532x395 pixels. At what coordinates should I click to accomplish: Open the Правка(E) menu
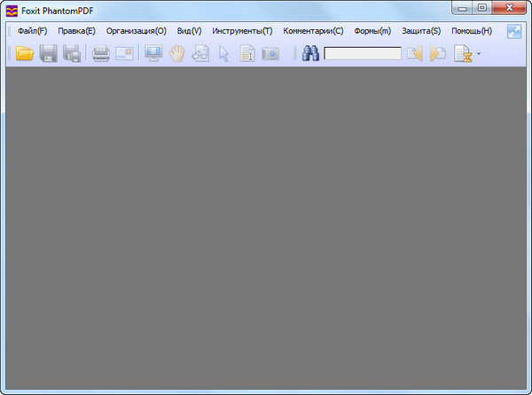click(76, 31)
